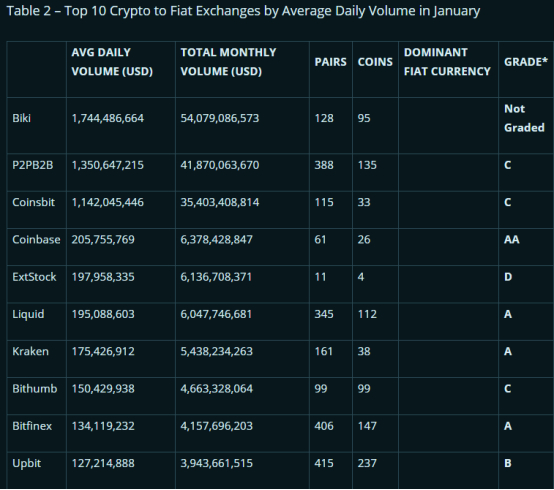Click Upbit's B grade cell
Image resolution: width=554 pixels, height=490 pixels.
[x=508, y=463]
